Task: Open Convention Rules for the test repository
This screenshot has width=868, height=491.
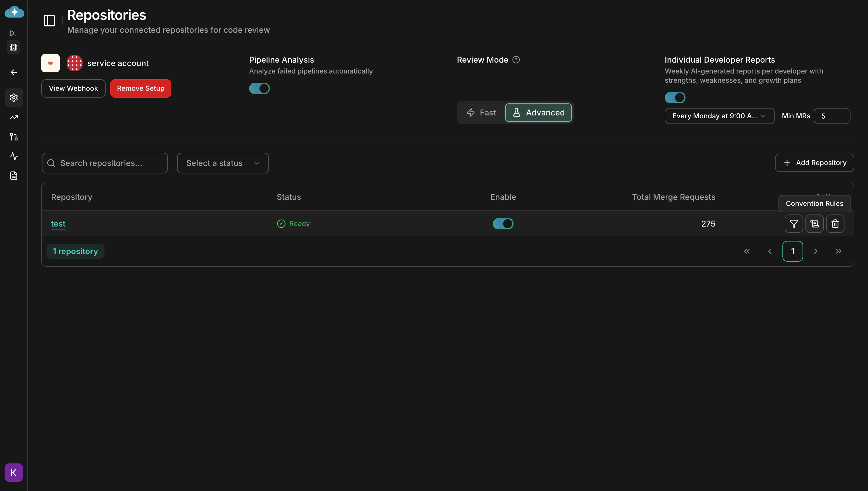Action: point(814,224)
